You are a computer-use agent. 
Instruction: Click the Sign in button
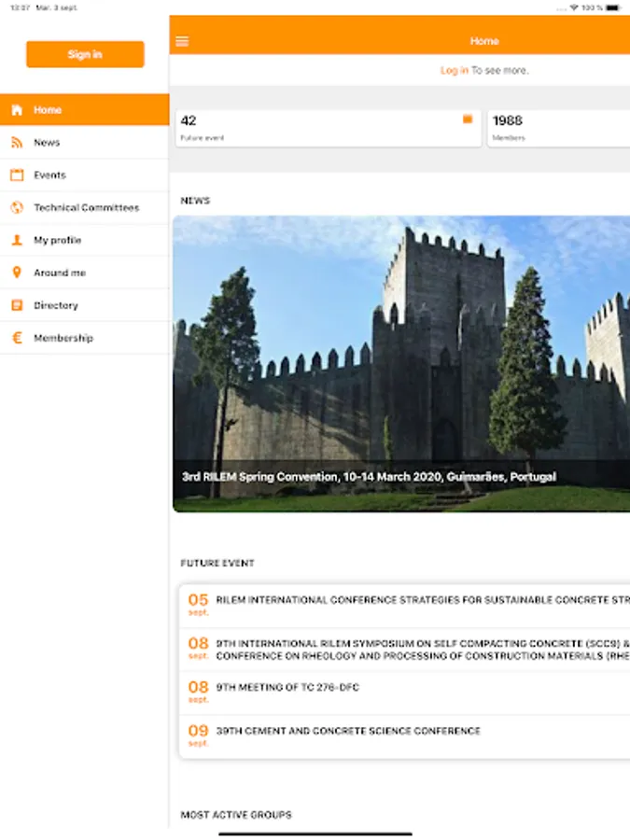tap(85, 54)
